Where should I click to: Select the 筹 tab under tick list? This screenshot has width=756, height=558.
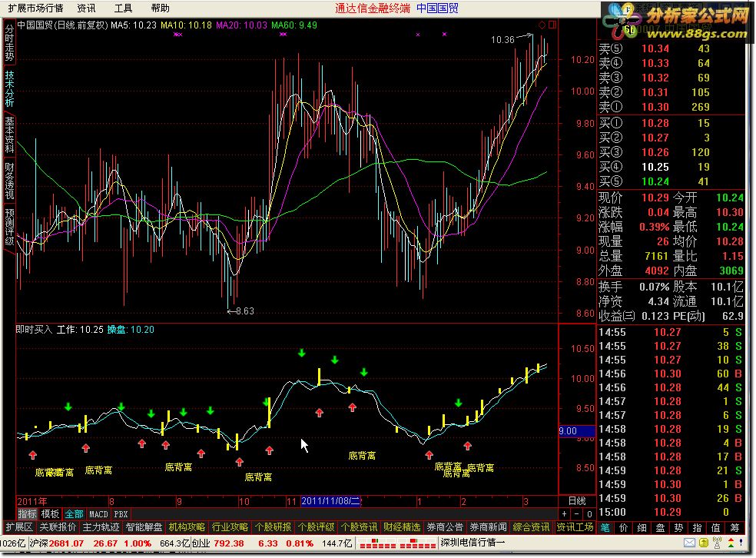click(734, 527)
